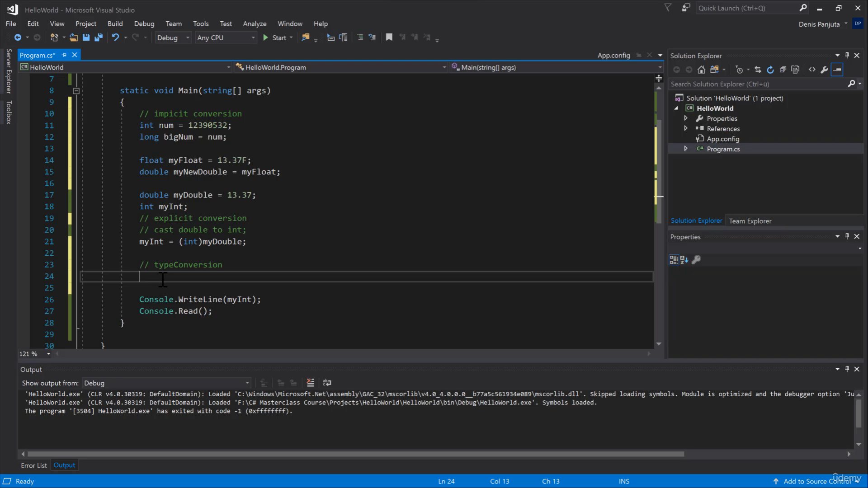Toggle auto-hide pin on Output panel
Viewport: 868px width, 488px height.
click(x=847, y=369)
